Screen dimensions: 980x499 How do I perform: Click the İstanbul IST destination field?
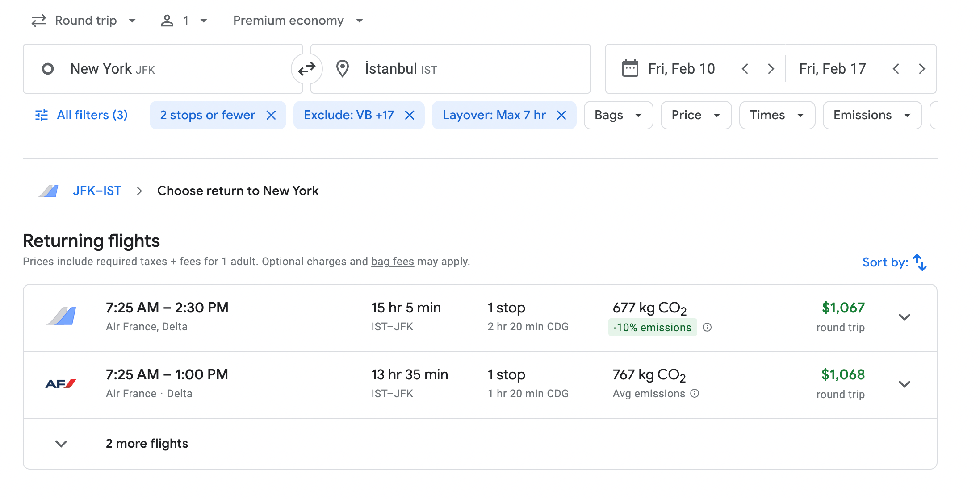click(x=450, y=69)
